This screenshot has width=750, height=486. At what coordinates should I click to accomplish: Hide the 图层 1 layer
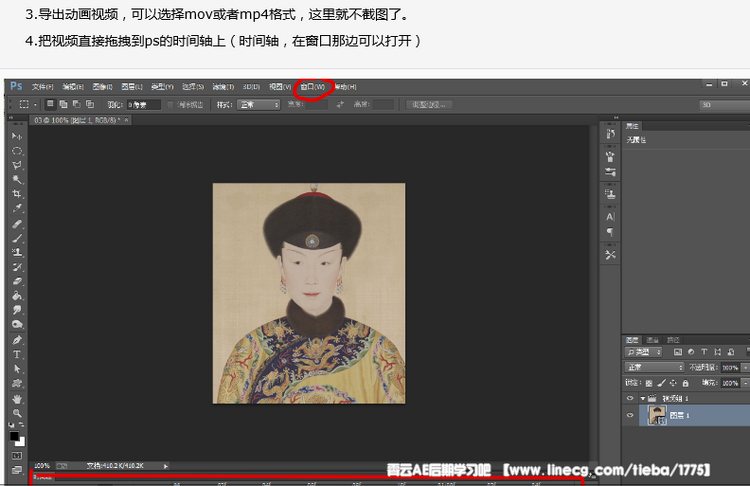click(x=630, y=416)
